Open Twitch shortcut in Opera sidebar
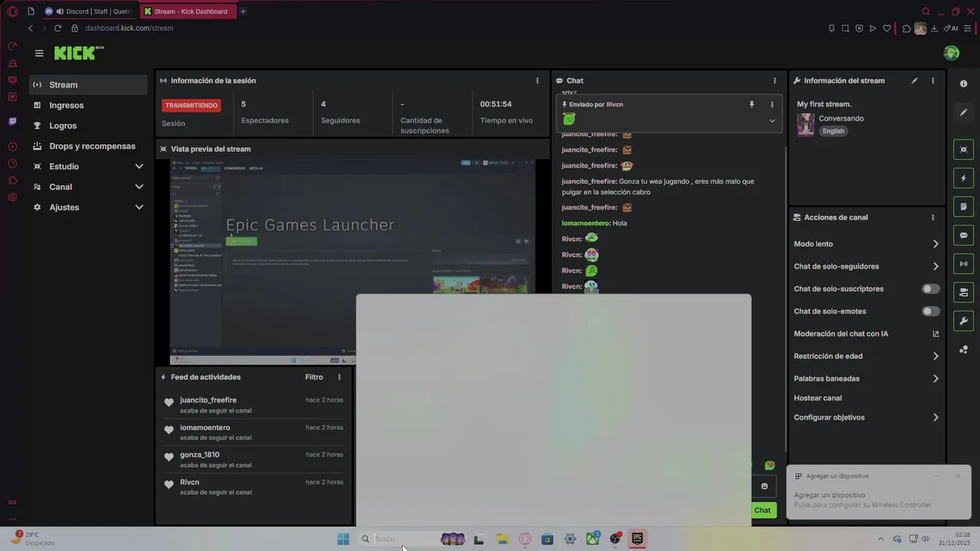The width and height of the screenshot is (980, 551). [x=12, y=121]
